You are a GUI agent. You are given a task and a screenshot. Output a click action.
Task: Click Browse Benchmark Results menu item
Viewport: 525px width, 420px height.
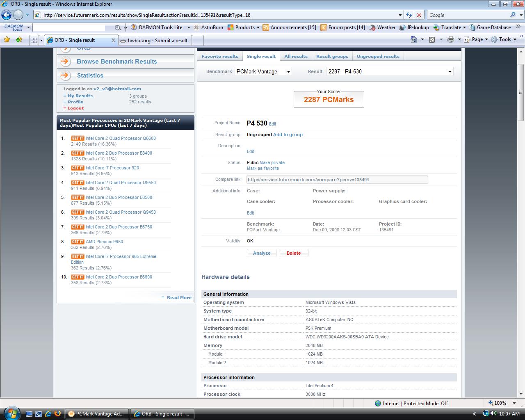coord(116,62)
